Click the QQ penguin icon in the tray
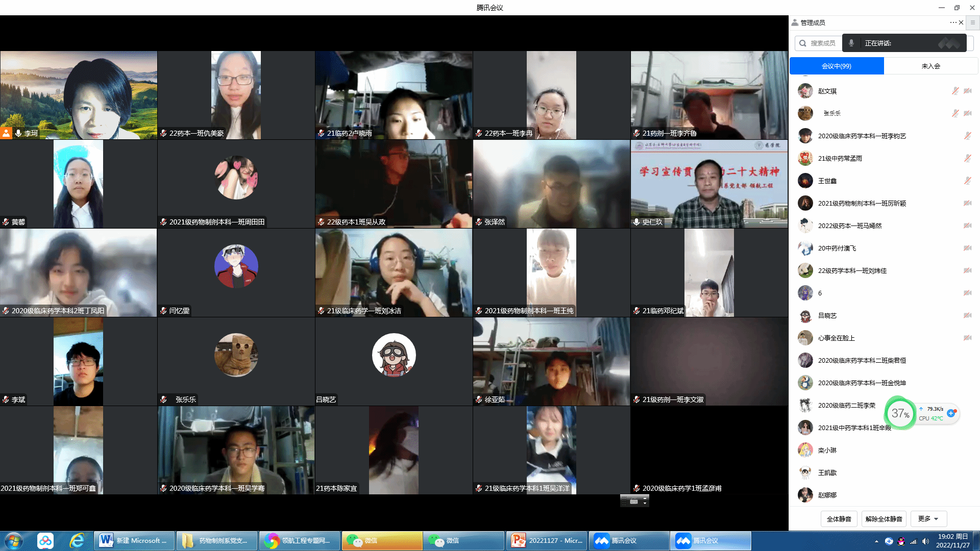This screenshot has height=551, width=980. [901, 541]
